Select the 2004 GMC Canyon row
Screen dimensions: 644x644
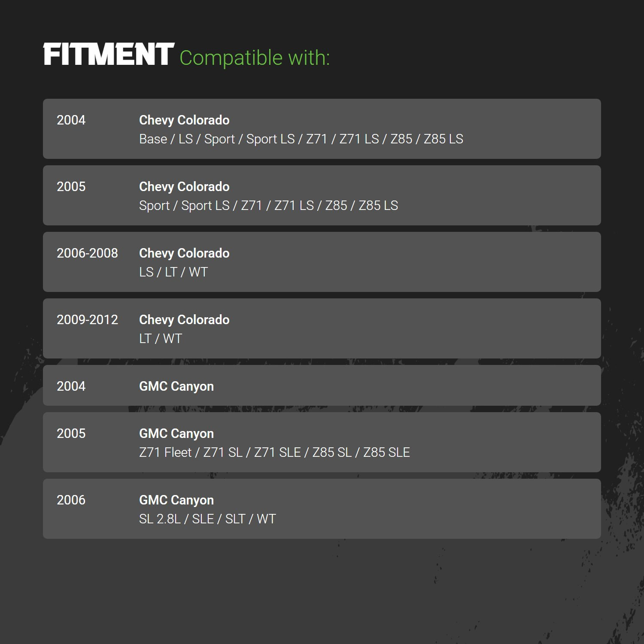point(322,386)
